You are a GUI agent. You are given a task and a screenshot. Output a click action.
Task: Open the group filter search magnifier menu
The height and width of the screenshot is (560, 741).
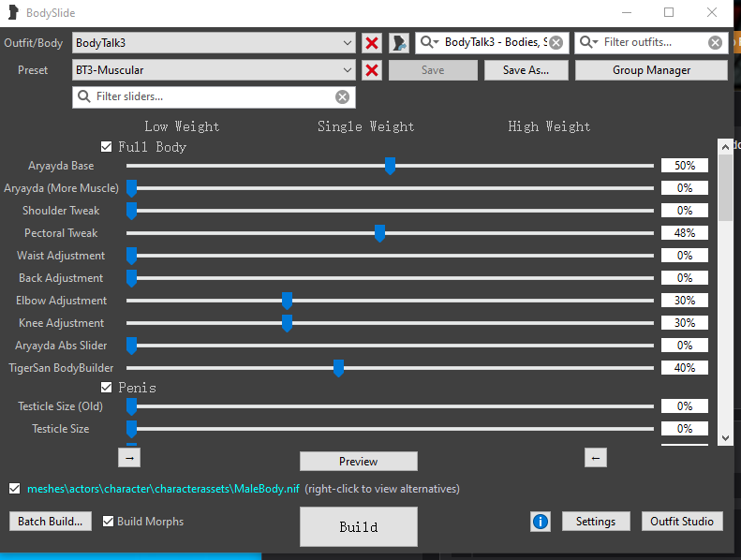point(429,42)
